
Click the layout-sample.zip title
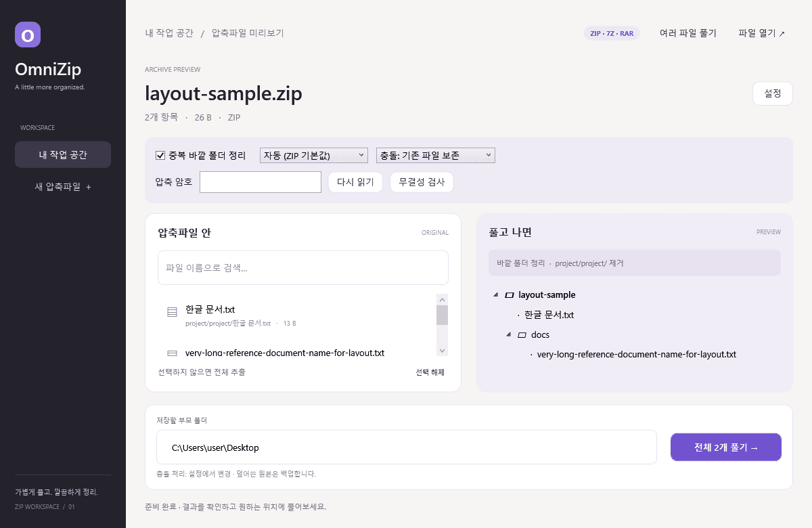(223, 93)
